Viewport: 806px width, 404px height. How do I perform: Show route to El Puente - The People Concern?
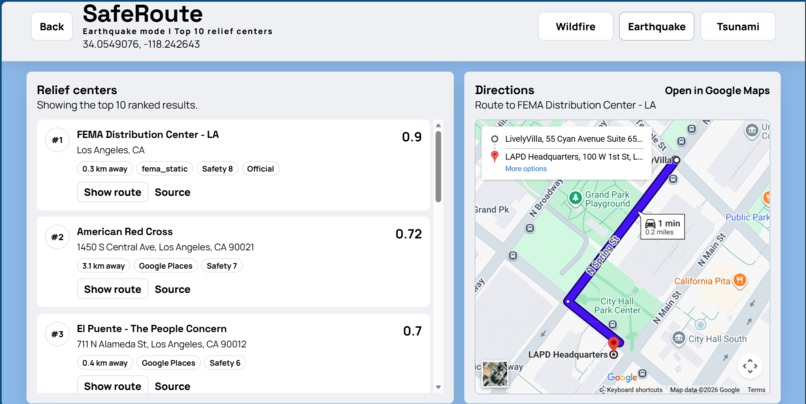point(113,385)
